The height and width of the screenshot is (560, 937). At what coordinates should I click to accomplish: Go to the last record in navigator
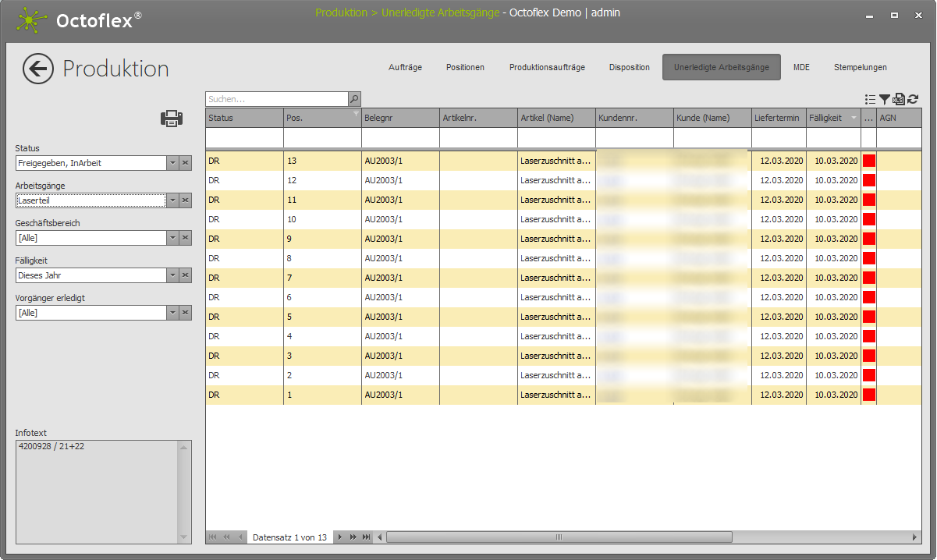coord(365,537)
